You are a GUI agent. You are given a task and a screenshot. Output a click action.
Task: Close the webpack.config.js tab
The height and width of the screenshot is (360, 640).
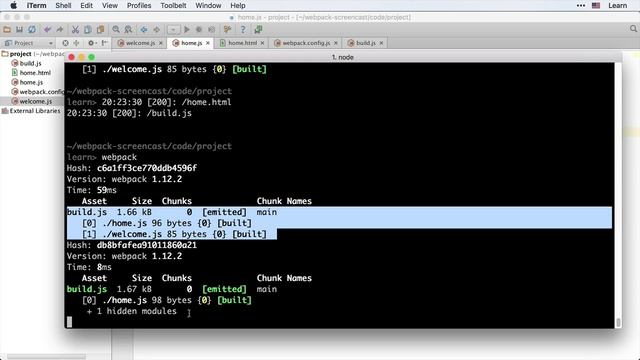point(336,43)
